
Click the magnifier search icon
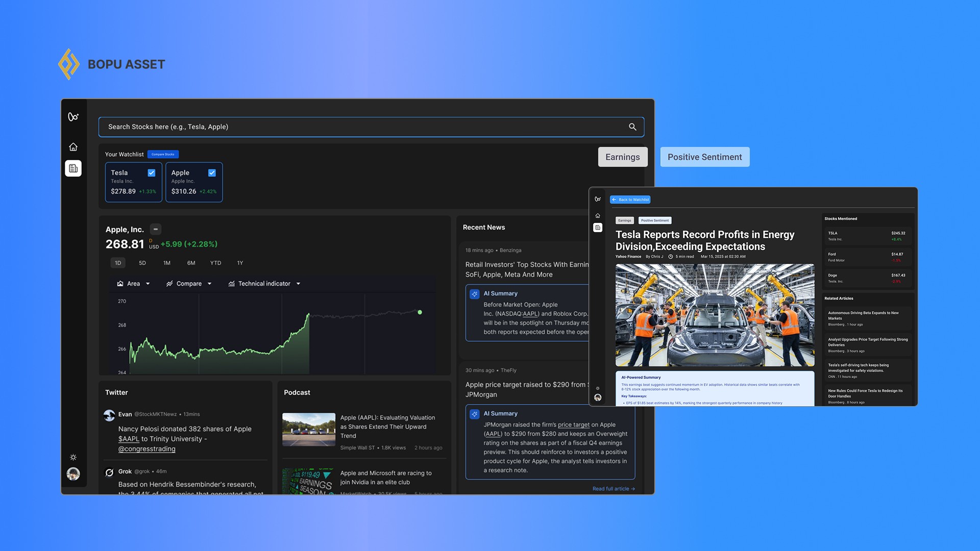(632, 127)
